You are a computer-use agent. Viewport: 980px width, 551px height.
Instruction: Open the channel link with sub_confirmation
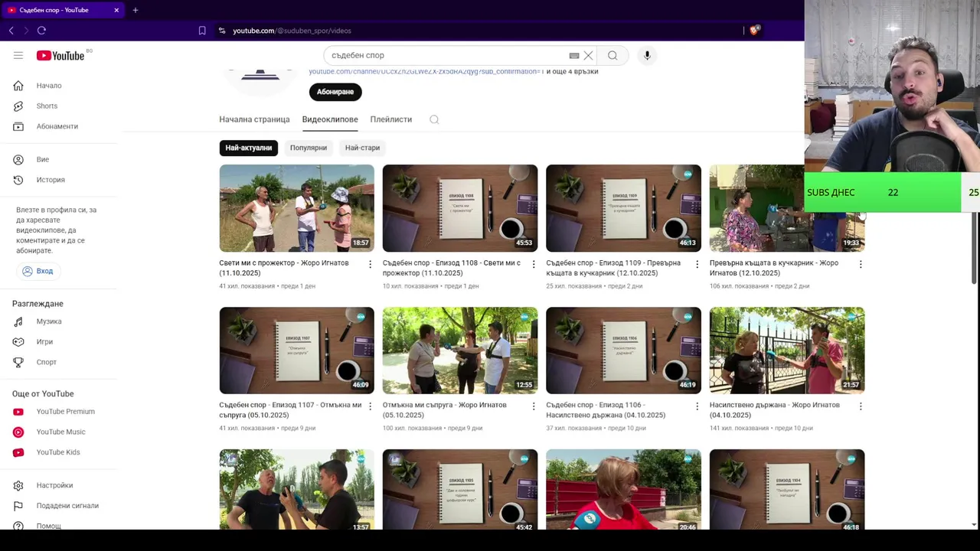[x=426, y=71]
